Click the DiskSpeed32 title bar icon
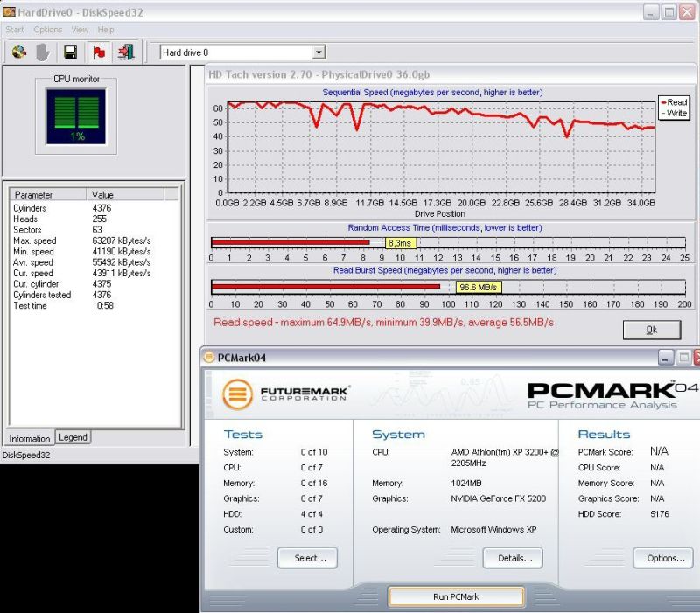The height and width of the screenshot is (613, 700). tap(9, 12)
